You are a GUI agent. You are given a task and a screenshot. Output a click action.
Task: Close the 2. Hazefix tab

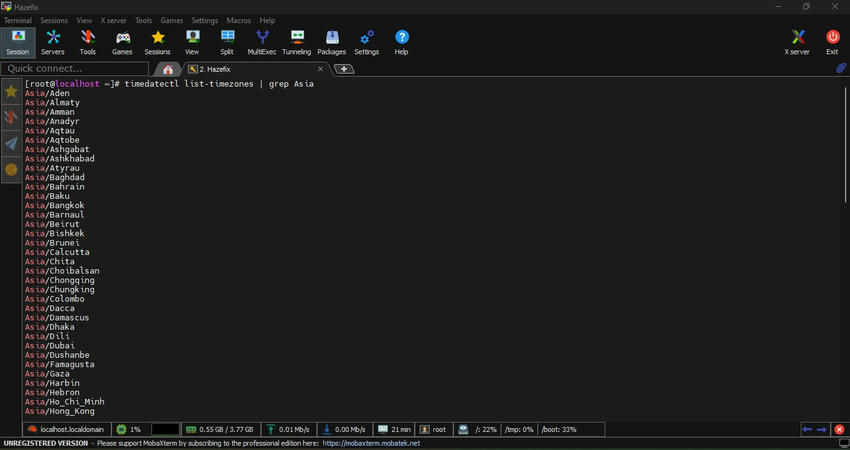[320, 69]
